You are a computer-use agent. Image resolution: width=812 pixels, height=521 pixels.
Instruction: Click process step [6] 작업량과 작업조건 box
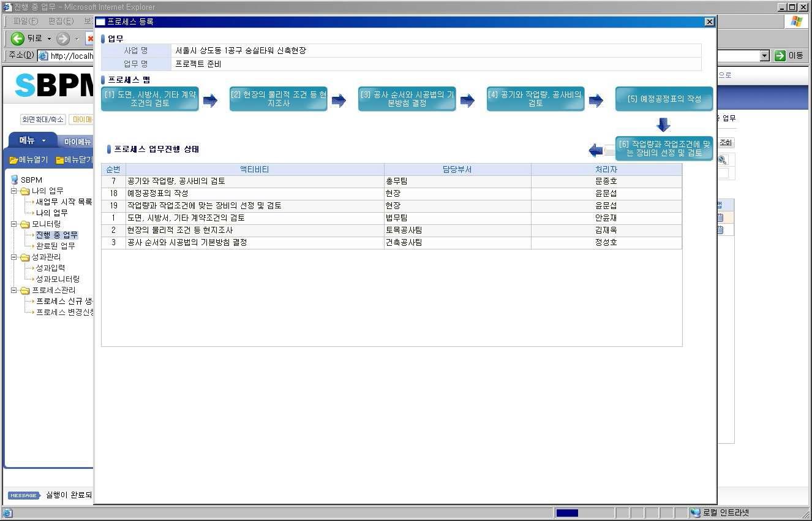664,148
